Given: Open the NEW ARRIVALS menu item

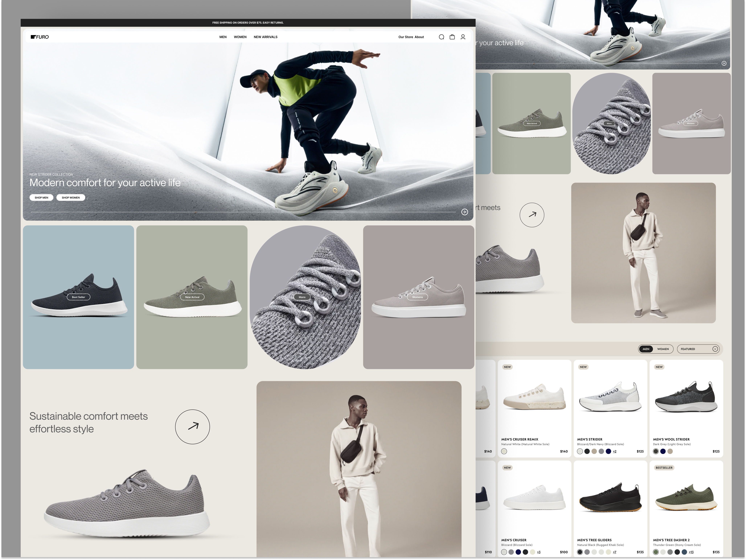Looking at the screenshot, I should (265, 37).
